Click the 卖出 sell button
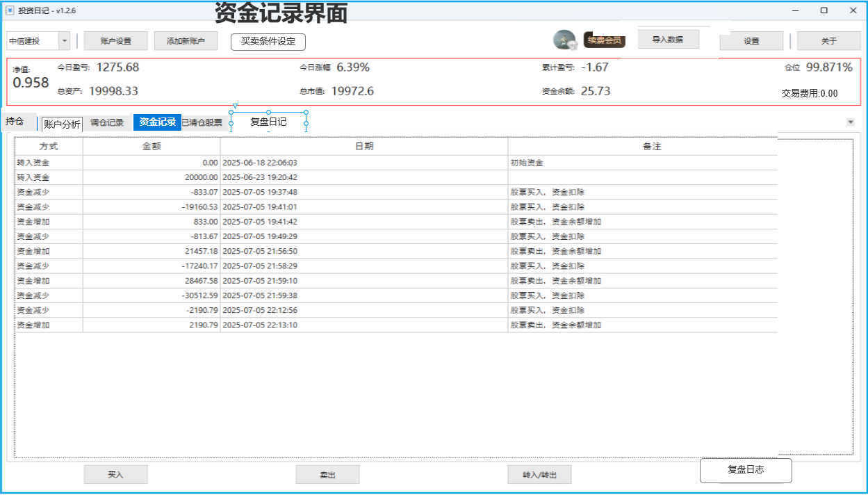Screen dimensions: 868x495 coord(327,474)
